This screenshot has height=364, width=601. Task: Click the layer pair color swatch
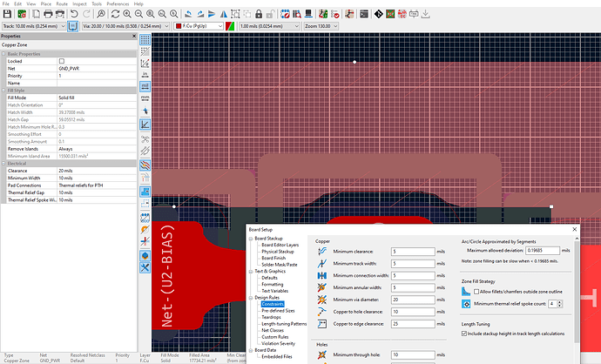230,26
